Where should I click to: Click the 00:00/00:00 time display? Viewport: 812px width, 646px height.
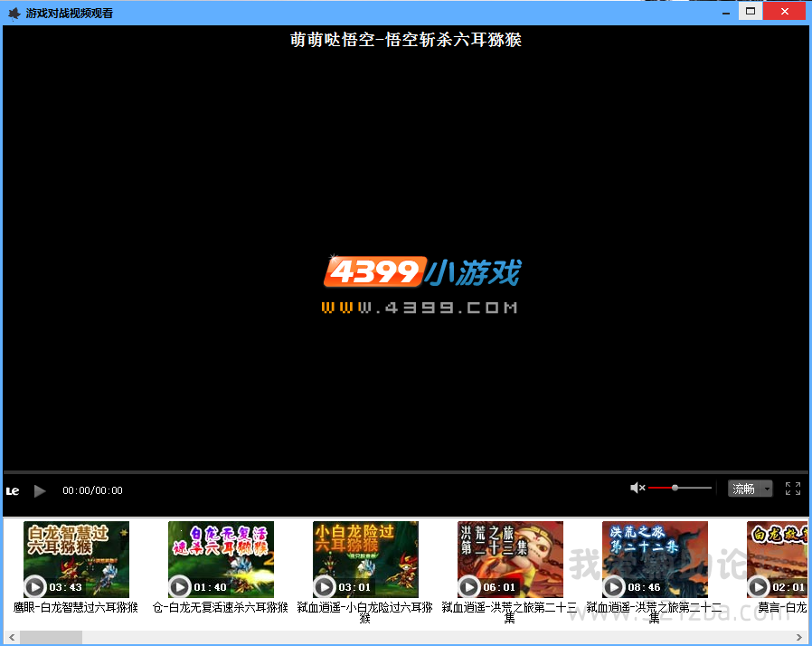coord(93,490)
